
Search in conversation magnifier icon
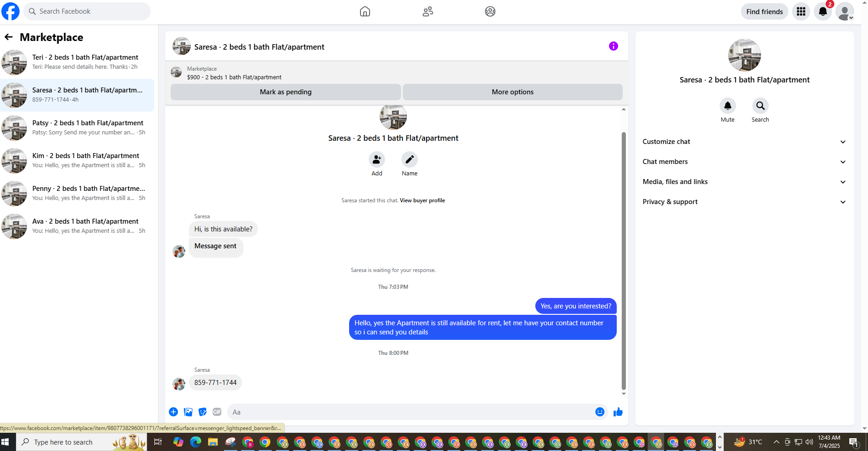tap(761, 106)
